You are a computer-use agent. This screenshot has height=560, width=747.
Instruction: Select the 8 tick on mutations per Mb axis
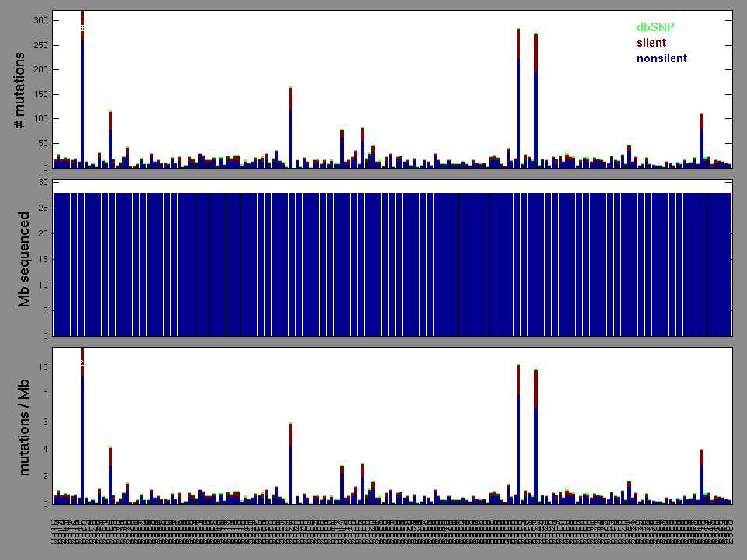(45, 394)
